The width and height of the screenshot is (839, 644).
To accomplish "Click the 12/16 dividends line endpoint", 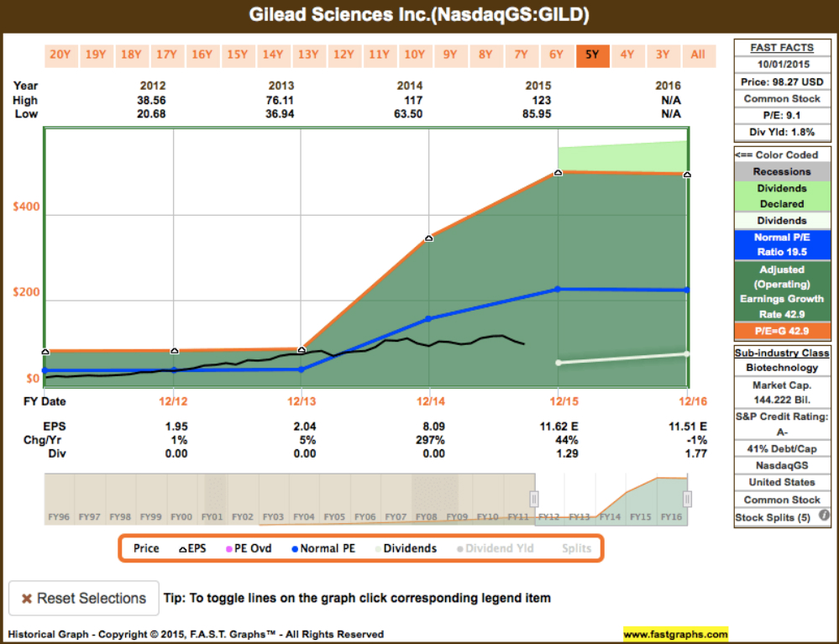I will point(687,354).
